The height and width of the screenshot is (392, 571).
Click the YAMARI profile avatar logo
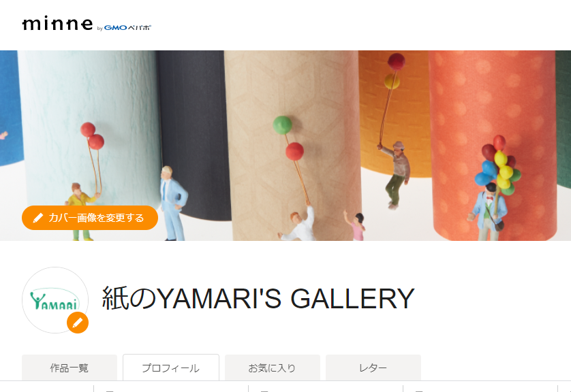[x=55, y=300]
